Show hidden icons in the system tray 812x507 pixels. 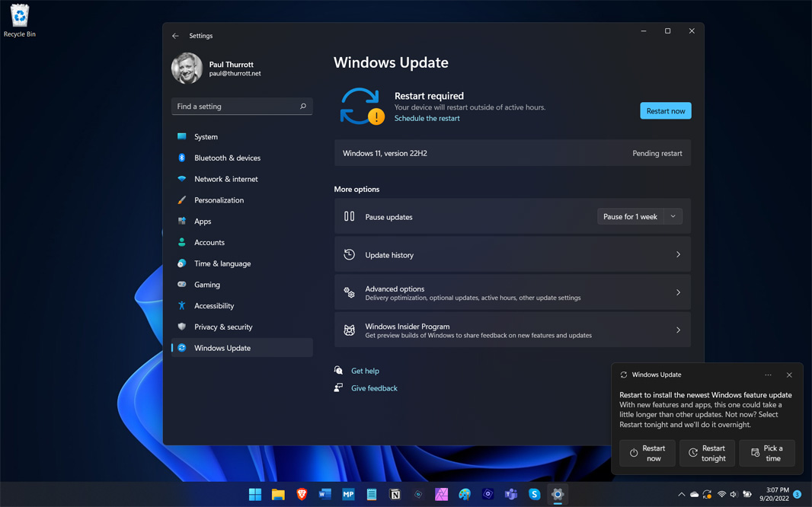tap(682, 494)
